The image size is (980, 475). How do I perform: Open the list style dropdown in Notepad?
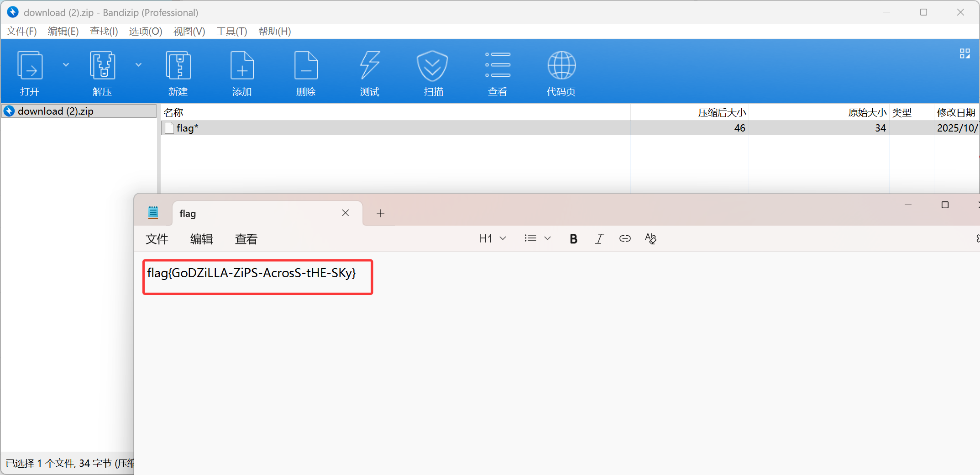click(538, 238)
